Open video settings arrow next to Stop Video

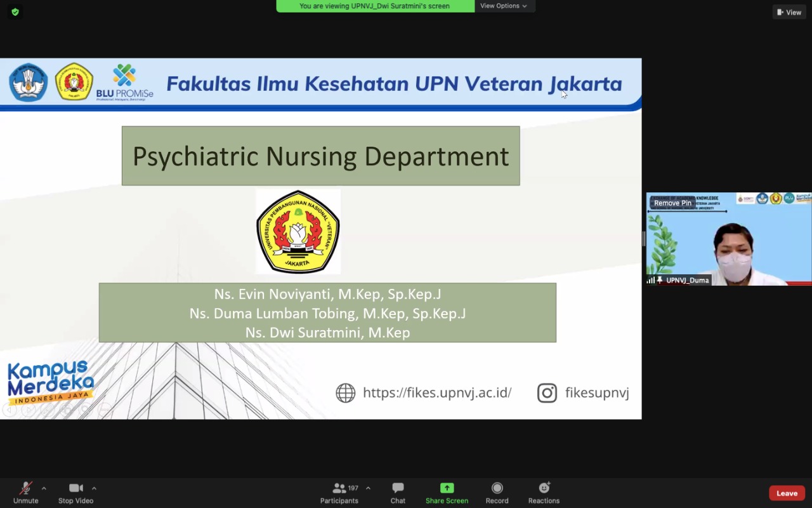pos(94,488)
